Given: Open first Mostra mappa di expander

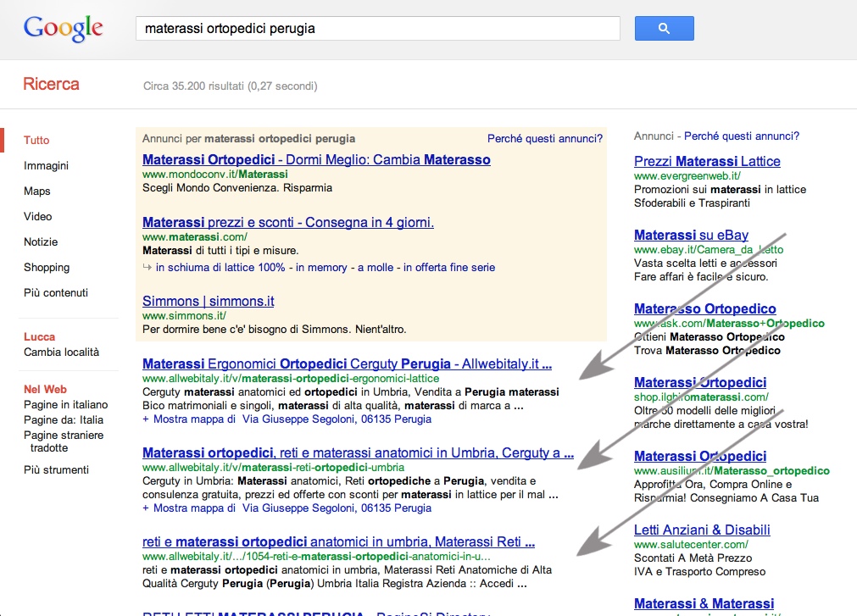Looking at the screenshot, I should [189, 419].
